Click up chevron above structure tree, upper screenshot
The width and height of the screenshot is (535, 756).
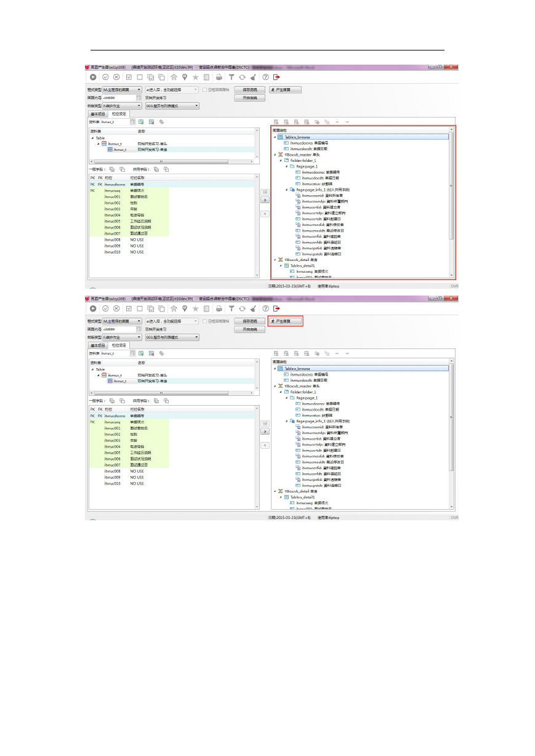pyautogui.click(x=337, y=122)
